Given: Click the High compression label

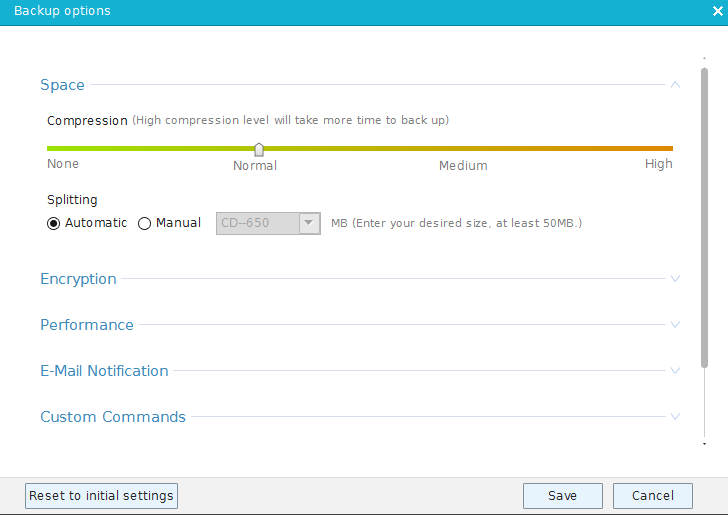Looking at the screenshot, I should coord(658,164).
